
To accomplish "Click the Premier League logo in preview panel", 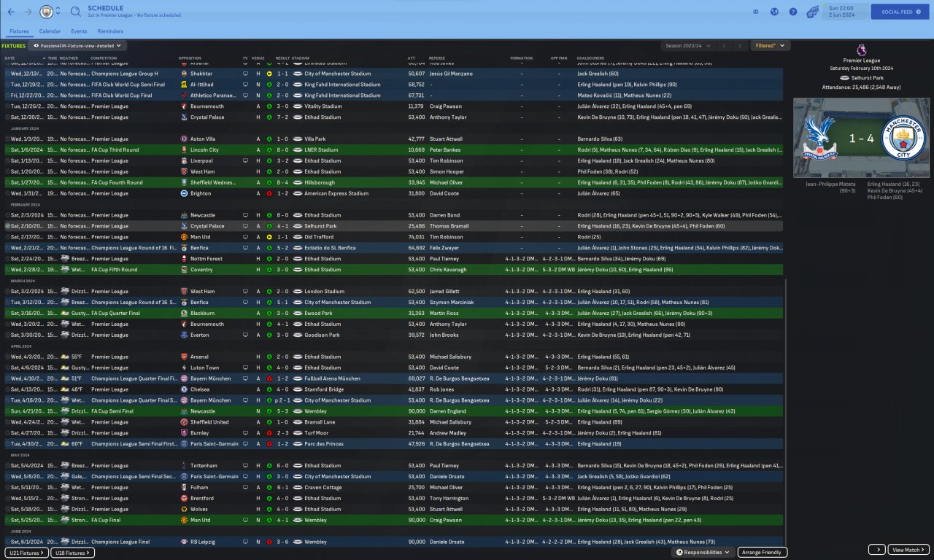I will [x=861, y=50].
